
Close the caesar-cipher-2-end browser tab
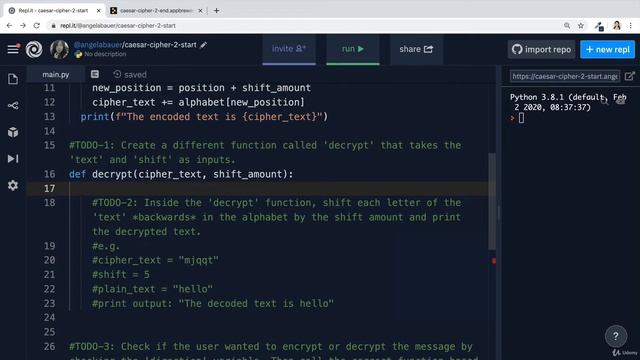point(200,11)
